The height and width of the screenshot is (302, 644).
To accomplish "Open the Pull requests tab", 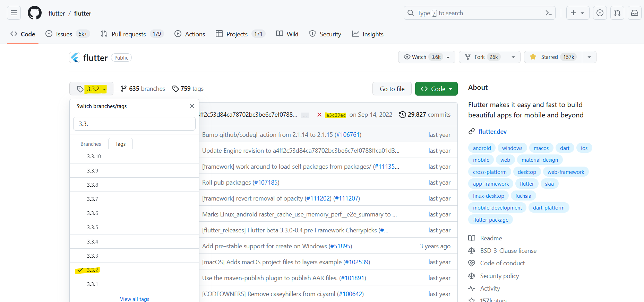I will click(132, 34).
